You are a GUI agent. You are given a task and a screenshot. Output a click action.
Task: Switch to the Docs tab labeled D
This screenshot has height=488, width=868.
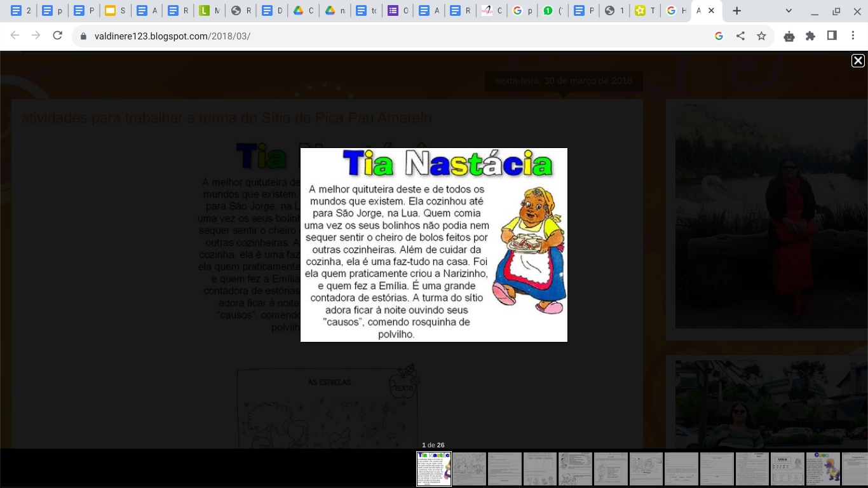(272, 11)
